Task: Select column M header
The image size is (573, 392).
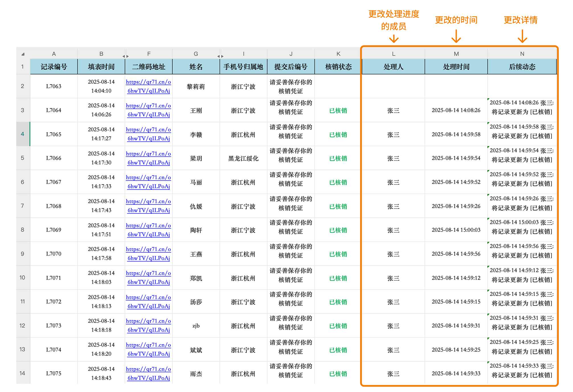Action: click(456, 54)
